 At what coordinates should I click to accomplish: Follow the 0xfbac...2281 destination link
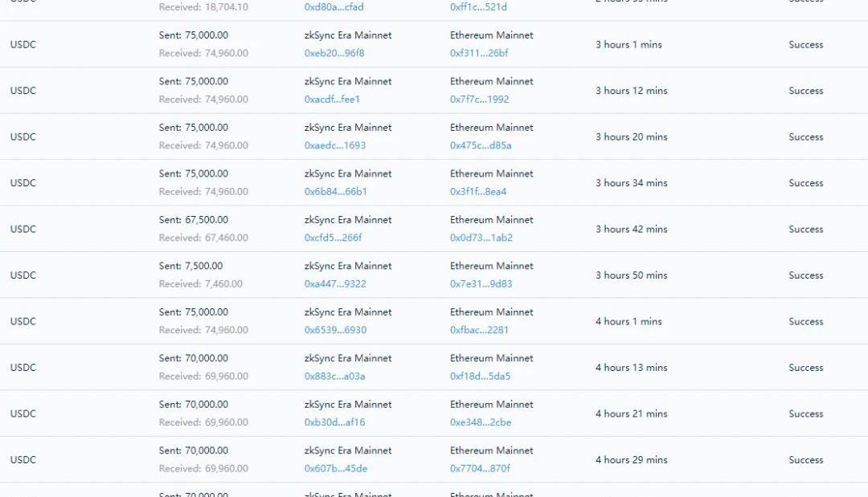point(479,330)
